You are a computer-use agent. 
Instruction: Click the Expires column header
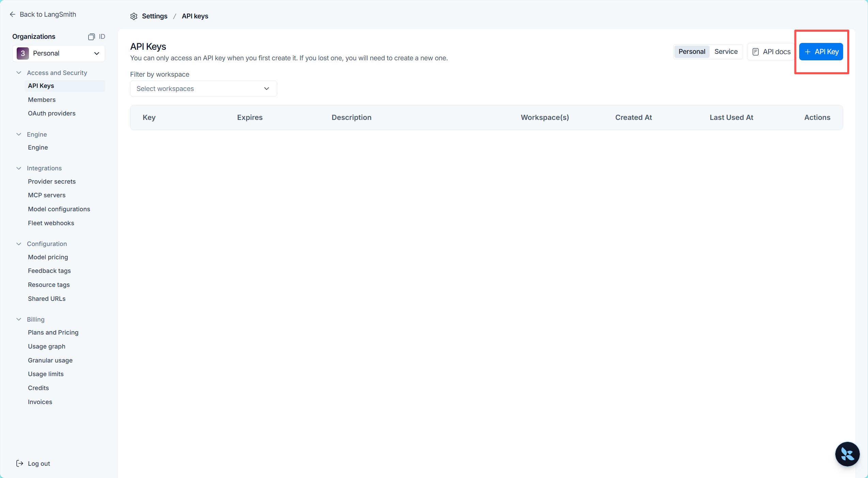[x=250, y=118]
